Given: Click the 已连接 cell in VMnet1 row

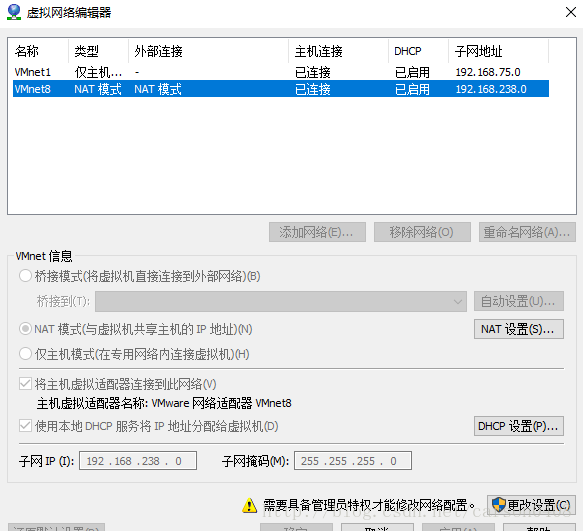Looking at the screenshot, I should tap(313, 72).
